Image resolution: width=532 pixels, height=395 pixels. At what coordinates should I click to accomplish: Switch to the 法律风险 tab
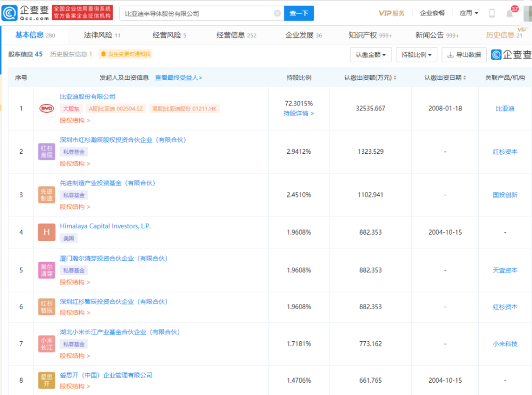tap(102, 35)
